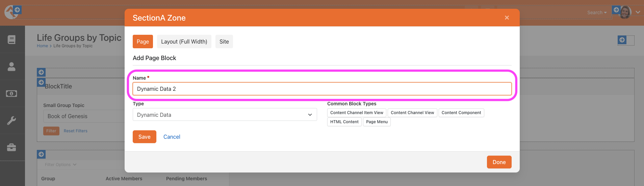This screenshot has width=644, height=186.
Task: Select the Page tab
Action: pyautogui.click(x=143, y=42)
